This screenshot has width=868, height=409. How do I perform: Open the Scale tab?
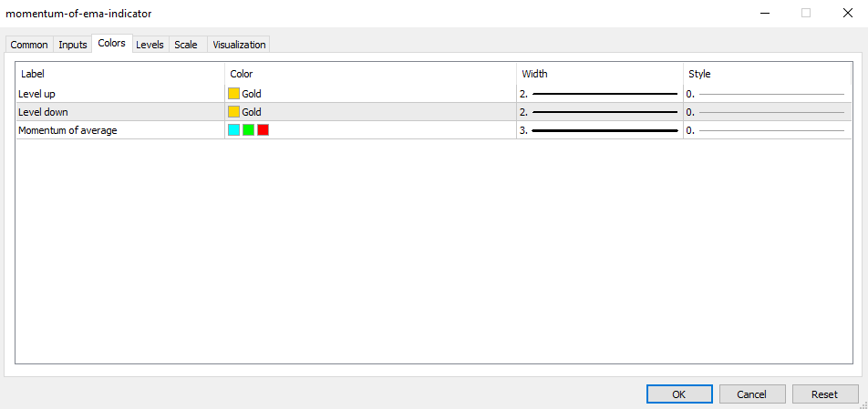[x=186, y=45]
